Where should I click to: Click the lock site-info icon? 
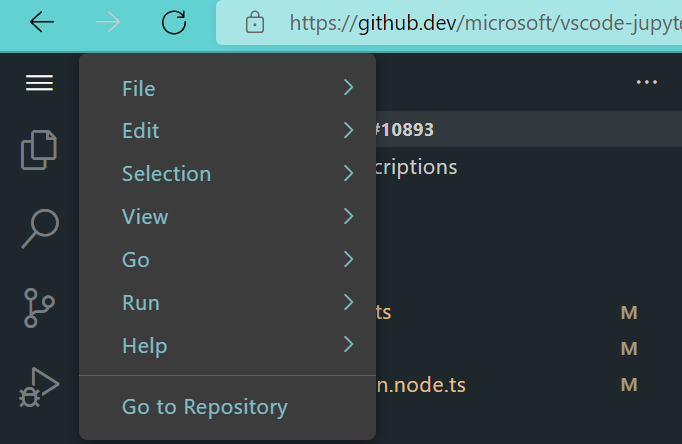click(255, 22)
